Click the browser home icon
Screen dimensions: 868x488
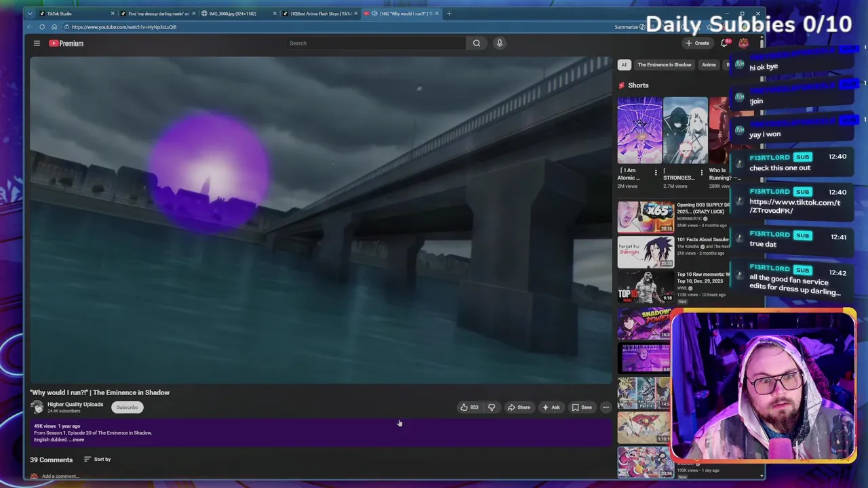54,27
